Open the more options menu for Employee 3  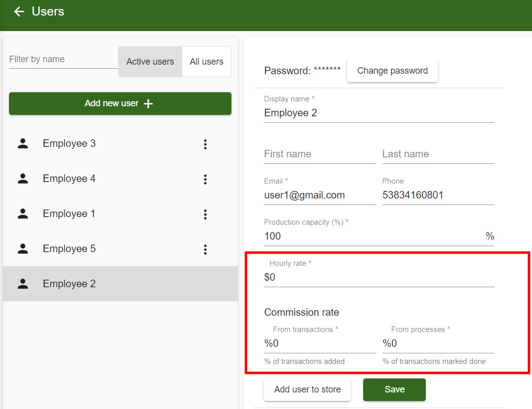point(205,144)
